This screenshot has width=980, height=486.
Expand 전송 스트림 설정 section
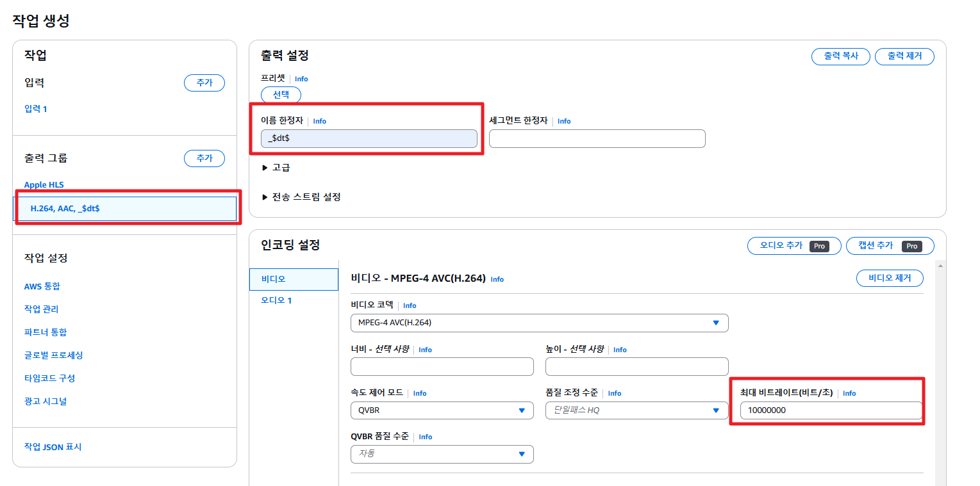[301, 197]
